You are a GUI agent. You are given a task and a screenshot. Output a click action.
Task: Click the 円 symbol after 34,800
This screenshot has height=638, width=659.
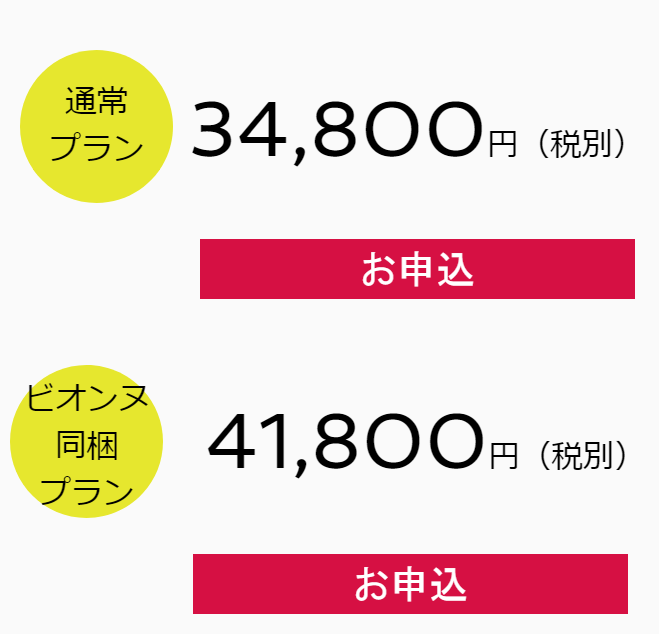(x=502, y=145)
